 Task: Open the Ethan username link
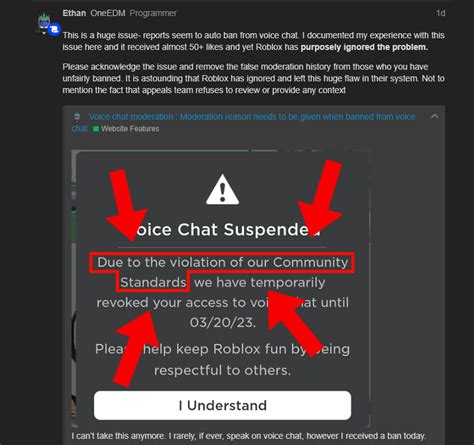[x=74, y=13]
